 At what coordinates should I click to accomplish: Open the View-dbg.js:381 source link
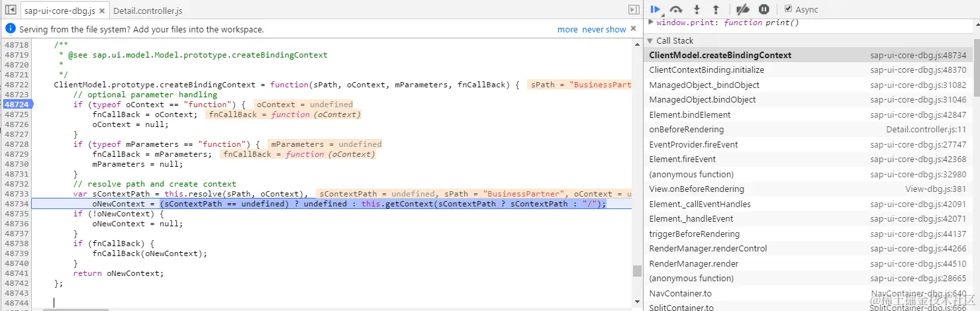[936, 189]
